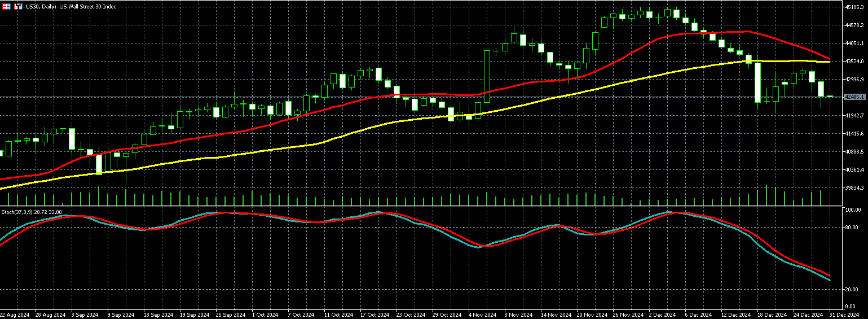Viewport: 868px width, 319px height.
Task: Click the right end of yellow moving average
Action: 829,62
